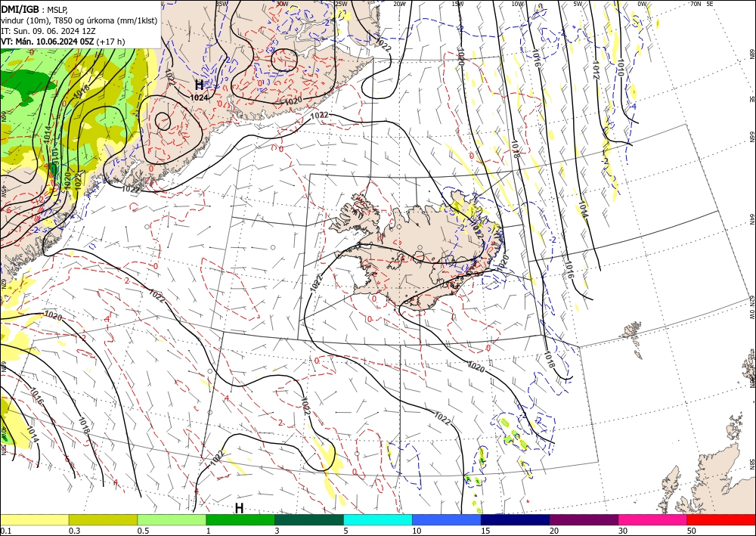Screen dimensions: 756x536
Task: Click the "DMI/IGB" title text
Action: click(x=20, y=10)
